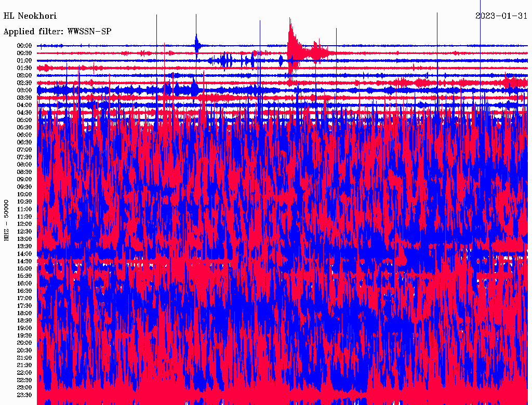Click the '06:00' time label
Screen dimensions: 532x405
point(24,135)
